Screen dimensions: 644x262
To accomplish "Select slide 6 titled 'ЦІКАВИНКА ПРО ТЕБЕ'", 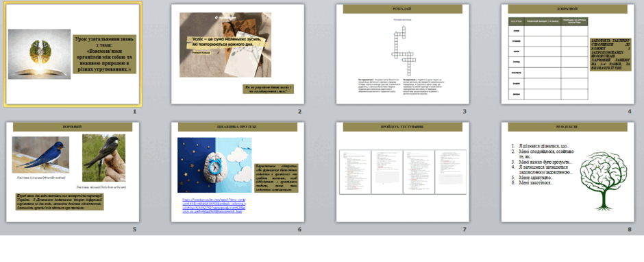I will click(238, 172).
